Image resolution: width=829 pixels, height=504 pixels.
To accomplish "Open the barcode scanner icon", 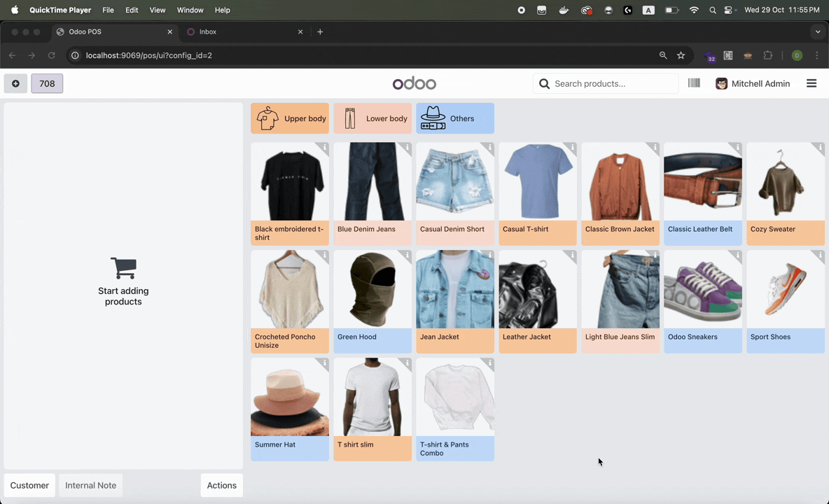I will [694, 83].
